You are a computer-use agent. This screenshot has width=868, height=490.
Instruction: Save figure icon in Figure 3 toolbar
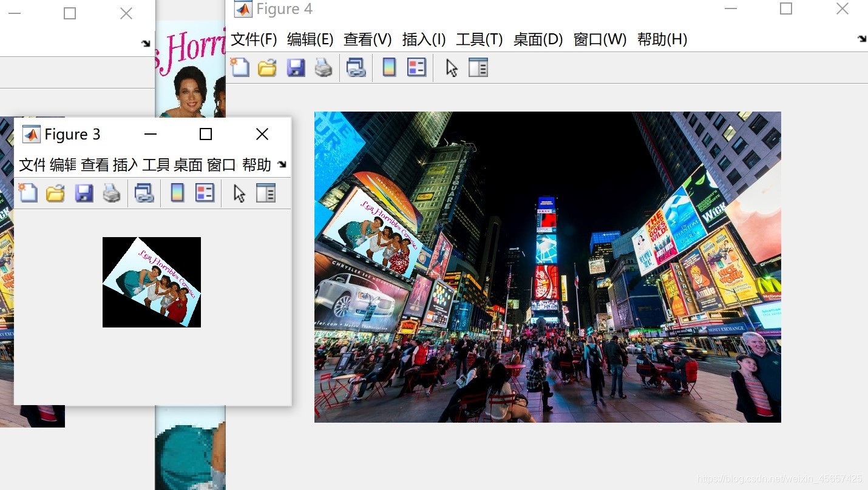(84, 193)
